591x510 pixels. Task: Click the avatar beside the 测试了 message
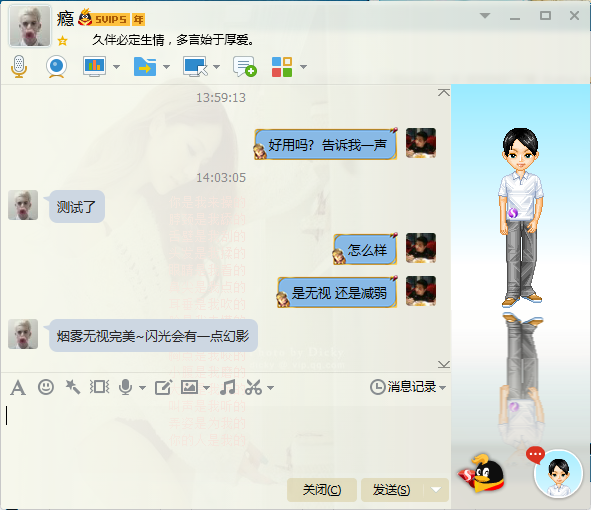(23, 205)
